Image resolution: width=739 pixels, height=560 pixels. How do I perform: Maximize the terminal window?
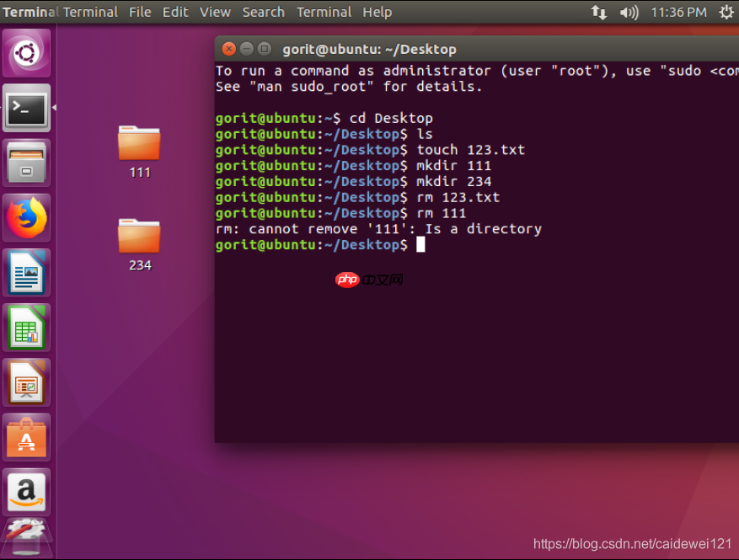265,49
